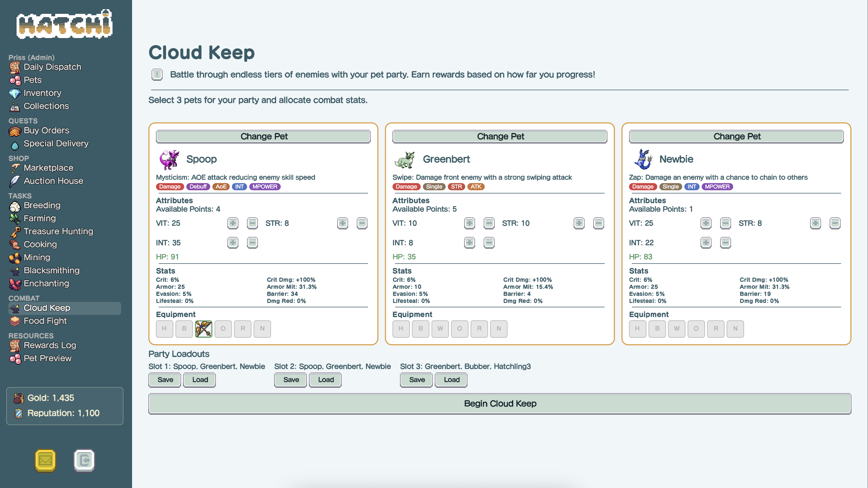Image resolution: width=868 pixels, height=488 pixels.
Task: Increase Greenbert's STR with the plus button
Action: tap(579, 223)
